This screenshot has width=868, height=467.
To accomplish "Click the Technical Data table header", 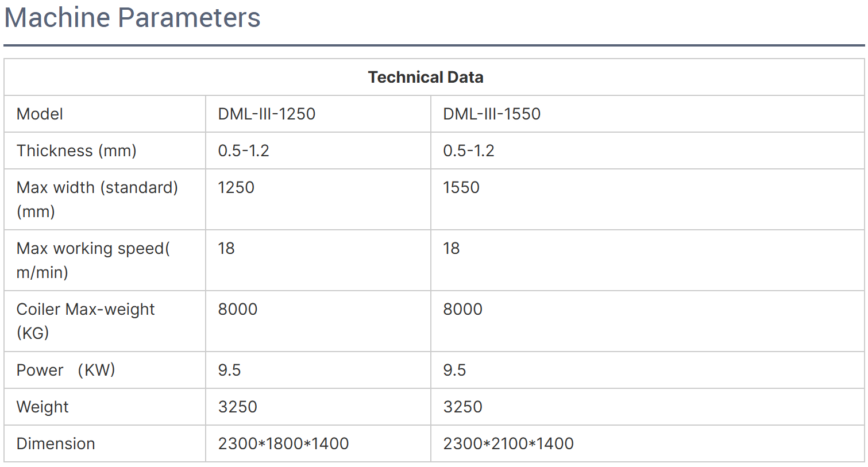I will (x=426, y=77).
